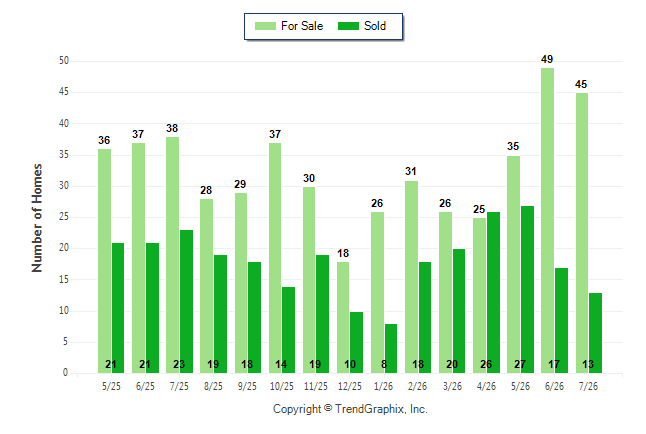This screenshot has width=646, height=434.
Task: Select the Sold legend label
Action: (375, 26)
